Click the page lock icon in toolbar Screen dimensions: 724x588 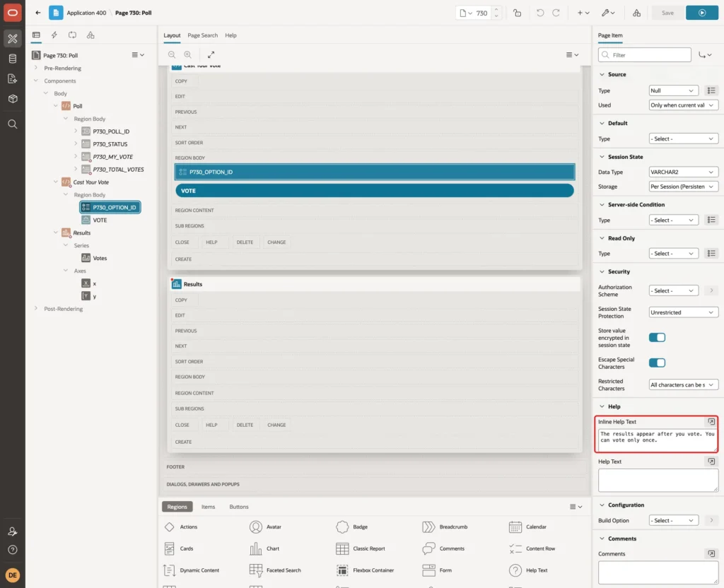point(517,13)
